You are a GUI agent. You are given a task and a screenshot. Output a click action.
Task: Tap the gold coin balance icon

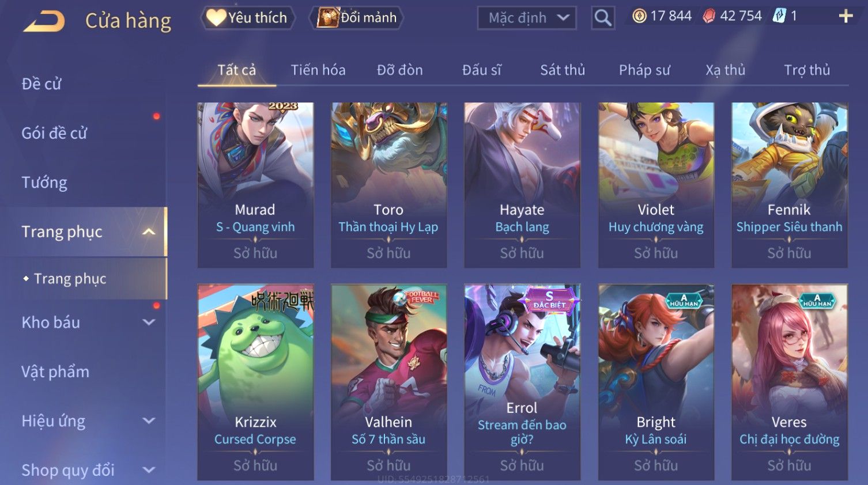[x=639, y=16]
